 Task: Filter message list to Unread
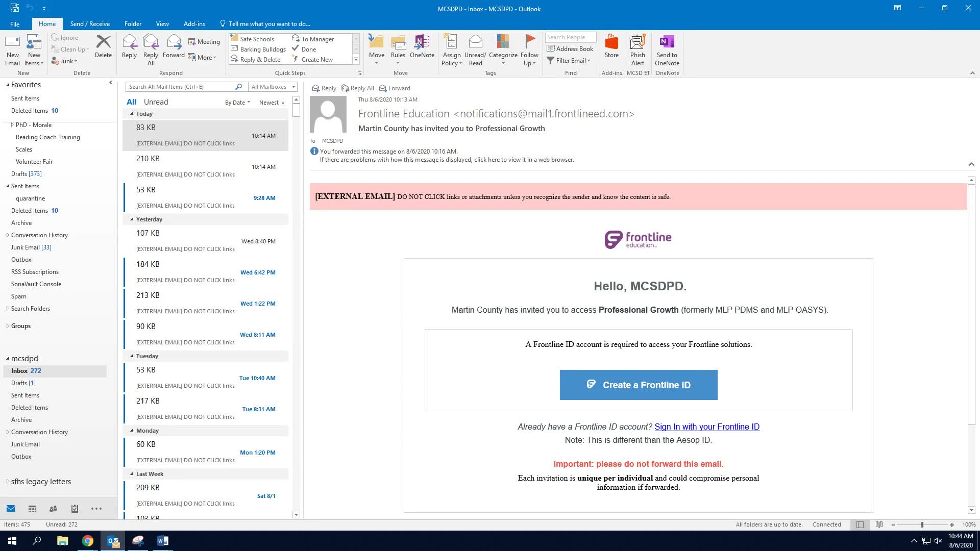[x=156, y=102]
